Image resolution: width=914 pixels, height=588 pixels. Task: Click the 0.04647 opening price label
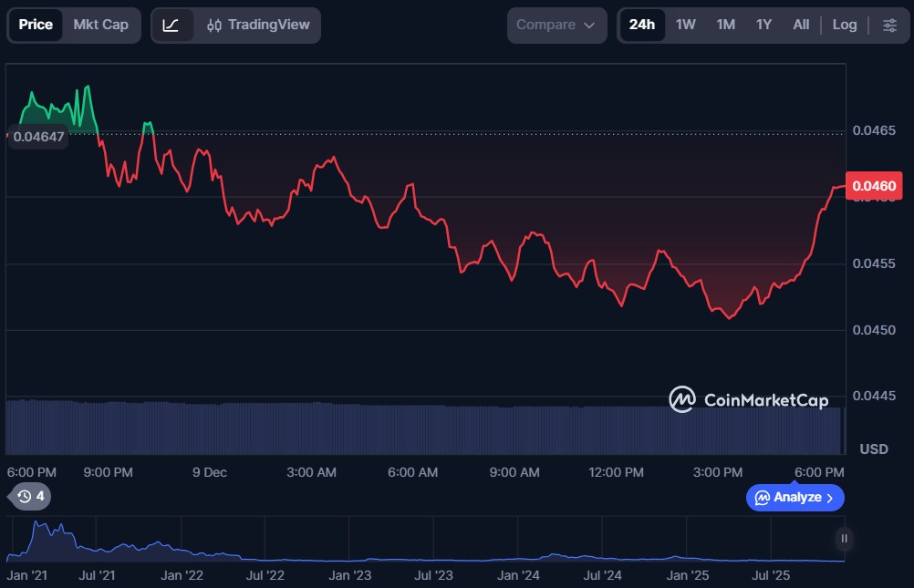(x=38, y=137)
